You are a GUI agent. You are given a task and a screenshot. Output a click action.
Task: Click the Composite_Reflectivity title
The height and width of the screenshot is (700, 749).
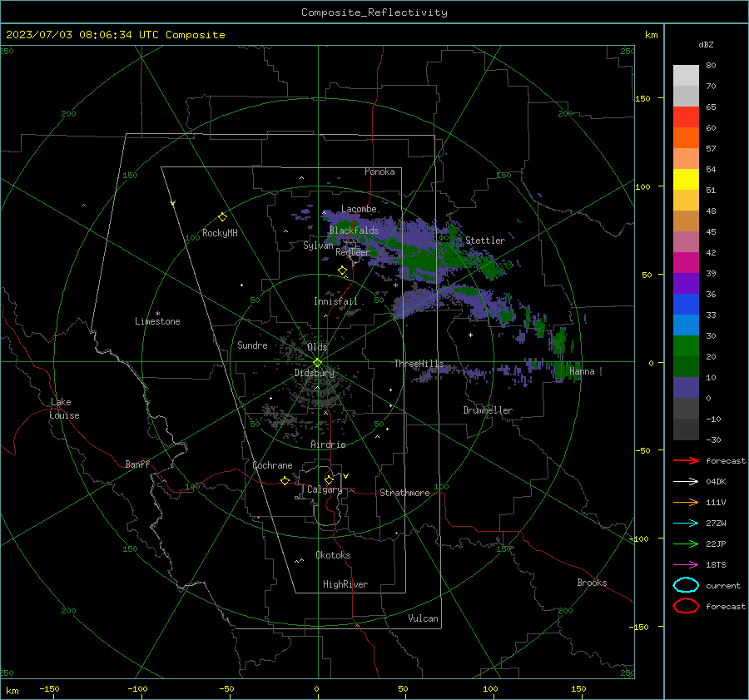point(374,12)
